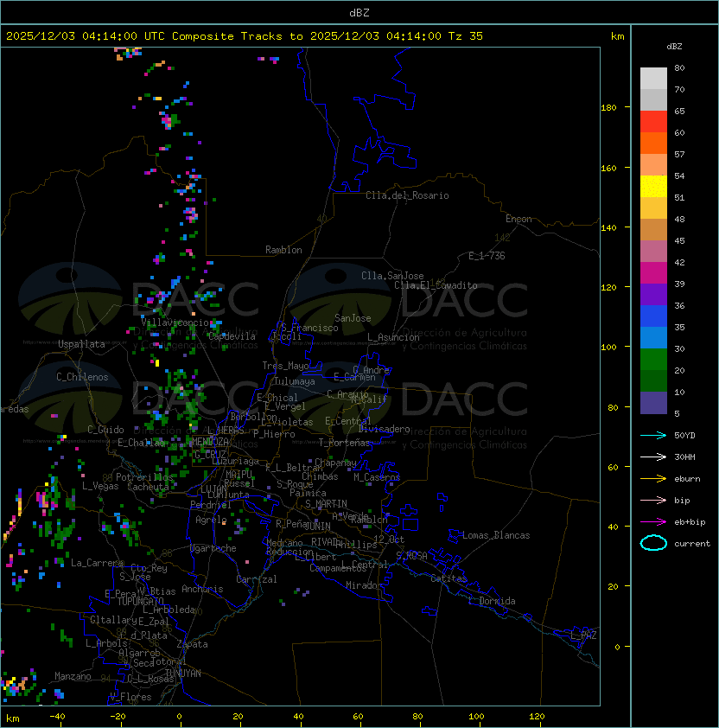Click the cyan 'current' ellipse legend icon
The width and height of the screenshot is (719, 728).
coord(653,543)
